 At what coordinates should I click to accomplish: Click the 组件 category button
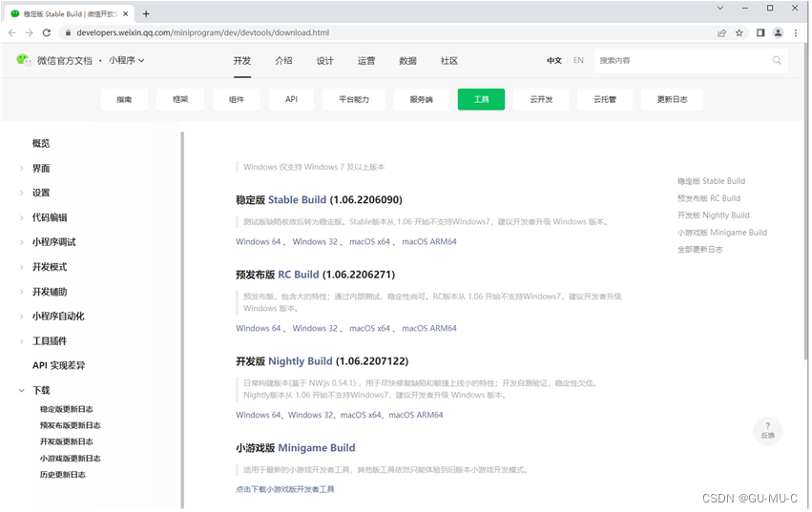pos(236,99)
